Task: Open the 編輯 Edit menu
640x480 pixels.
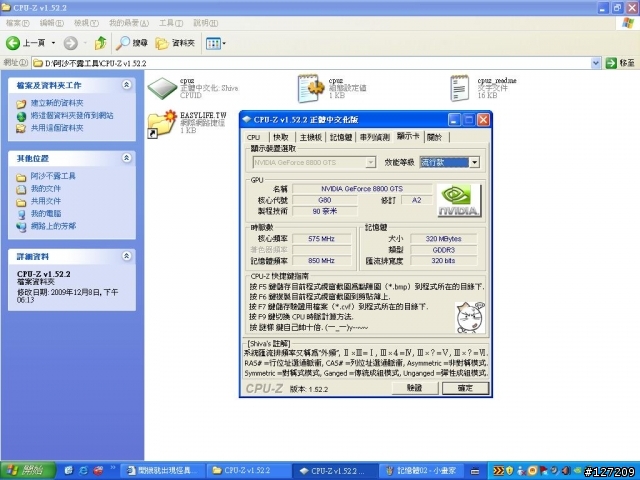Action: pos(51,23)
